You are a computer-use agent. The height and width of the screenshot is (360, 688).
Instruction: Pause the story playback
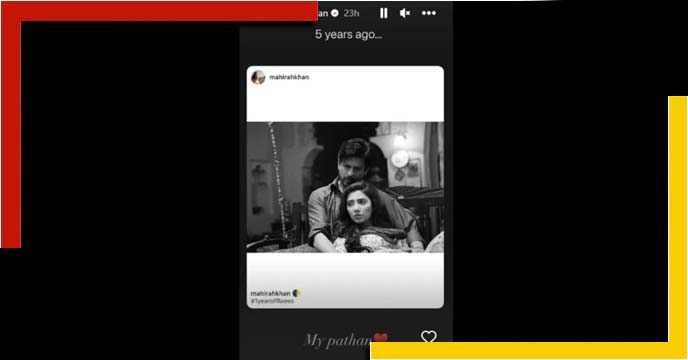pos(383,13)
